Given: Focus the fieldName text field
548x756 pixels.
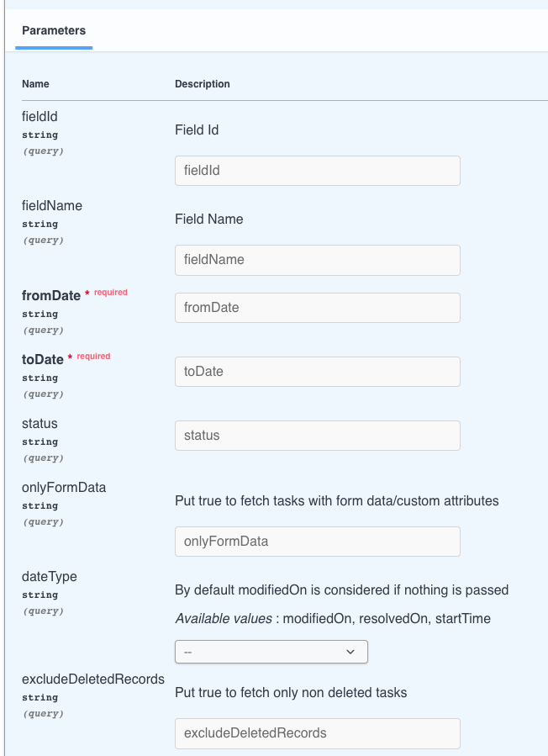Looking at the screenshot, I should pyautogui.click(x=317, y=260).
